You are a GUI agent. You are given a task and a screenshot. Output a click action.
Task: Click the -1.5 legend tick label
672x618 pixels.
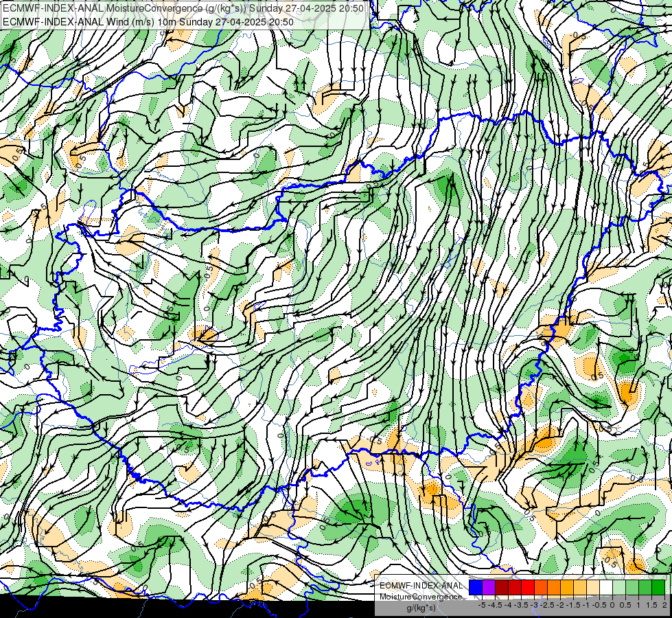click(x=573, y=605)
